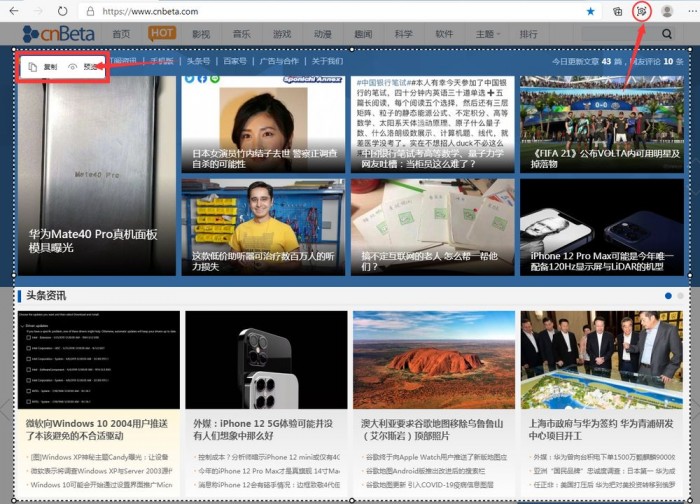Click the 预览 (preview) capture button
The width and height of the screenshot is (700, 504).
pyautogui.click(x=84, y=68)
